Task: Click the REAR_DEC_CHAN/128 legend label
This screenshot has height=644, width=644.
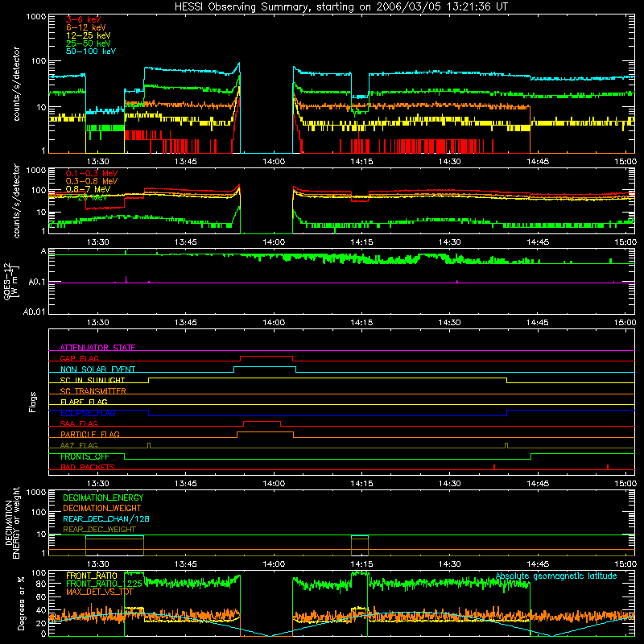Action: pyautogui.click(x=106, y=518)
